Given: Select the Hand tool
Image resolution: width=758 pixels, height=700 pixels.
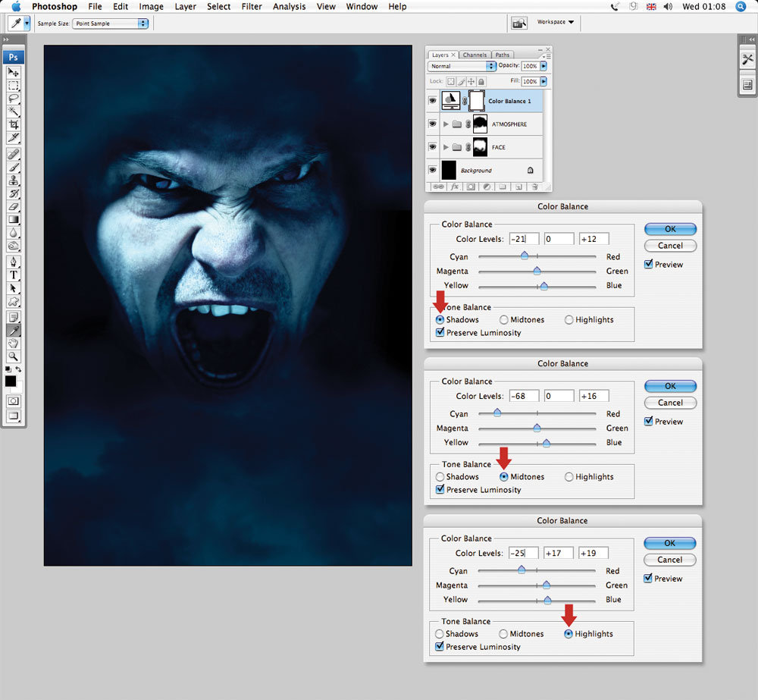Looking at the screenshot, I should (14, 344).
